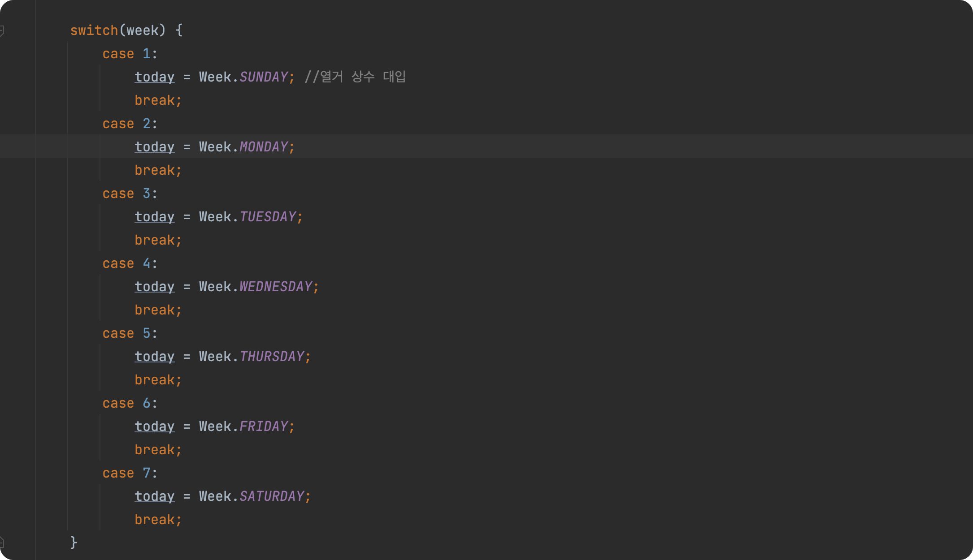Click the SATURDAY enum constant

[272, 496]
